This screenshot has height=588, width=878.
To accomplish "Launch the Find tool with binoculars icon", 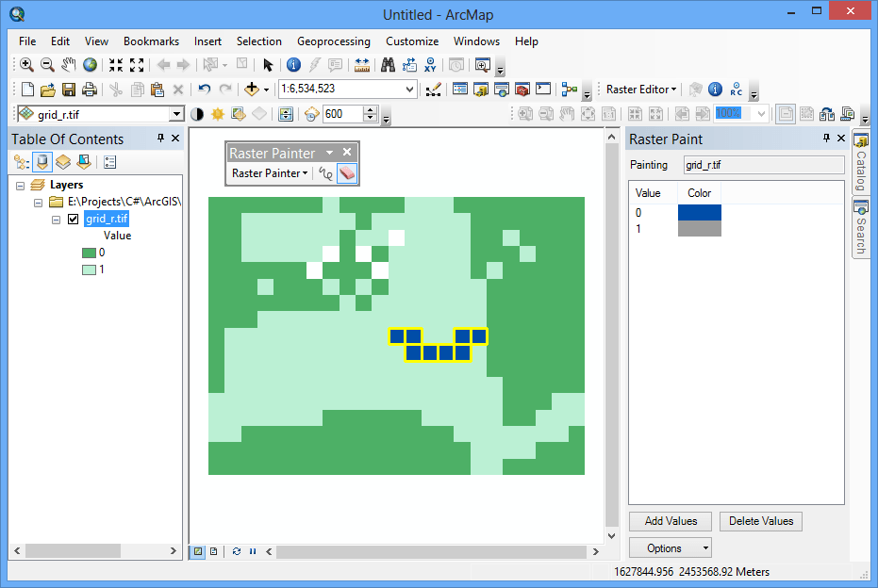I will coord(388,64).
